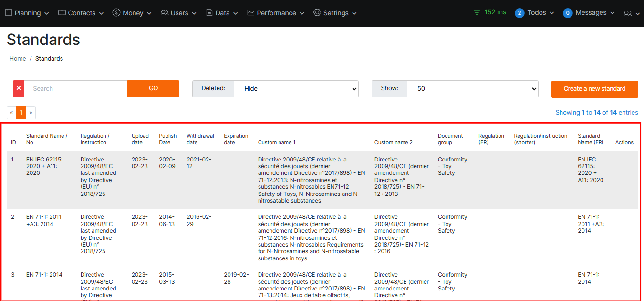The width and height of the screenshot is (644, 301).
Task: Click the green latency filter icon
Action: 477,12
